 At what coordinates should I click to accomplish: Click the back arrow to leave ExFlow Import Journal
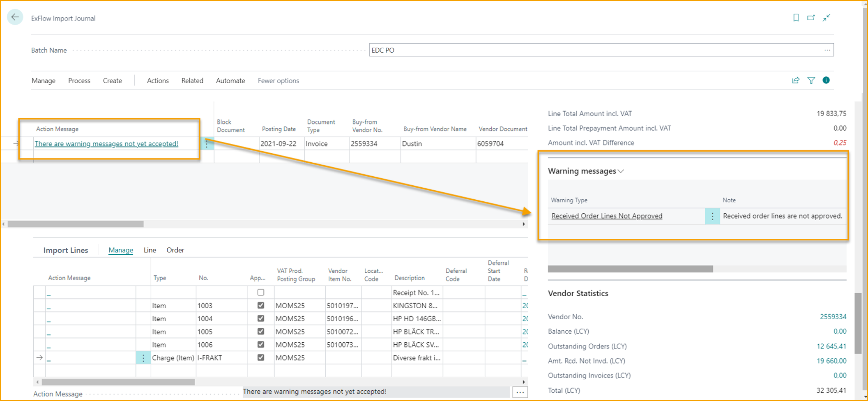click(15, 17)
